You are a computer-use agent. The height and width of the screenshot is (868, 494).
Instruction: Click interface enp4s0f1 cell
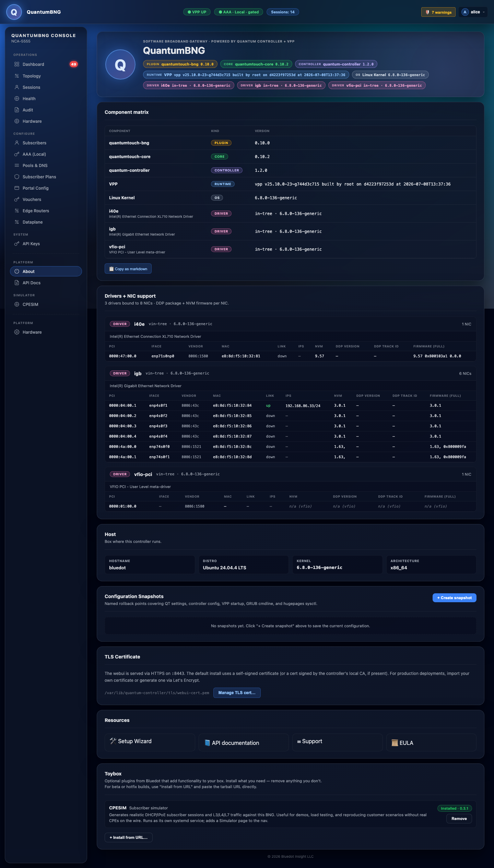[158, 406]
